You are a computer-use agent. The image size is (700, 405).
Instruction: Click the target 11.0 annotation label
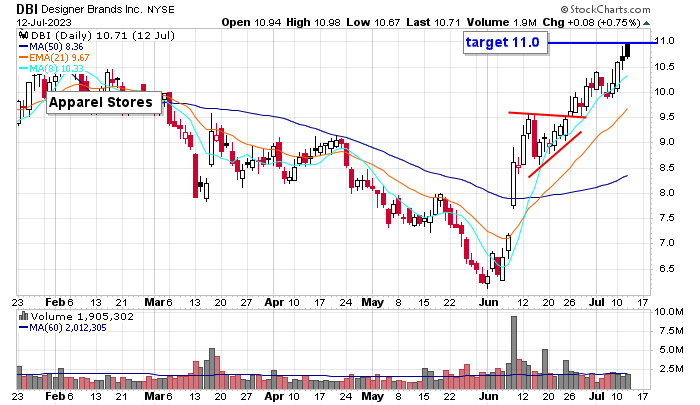click(503, 42)
